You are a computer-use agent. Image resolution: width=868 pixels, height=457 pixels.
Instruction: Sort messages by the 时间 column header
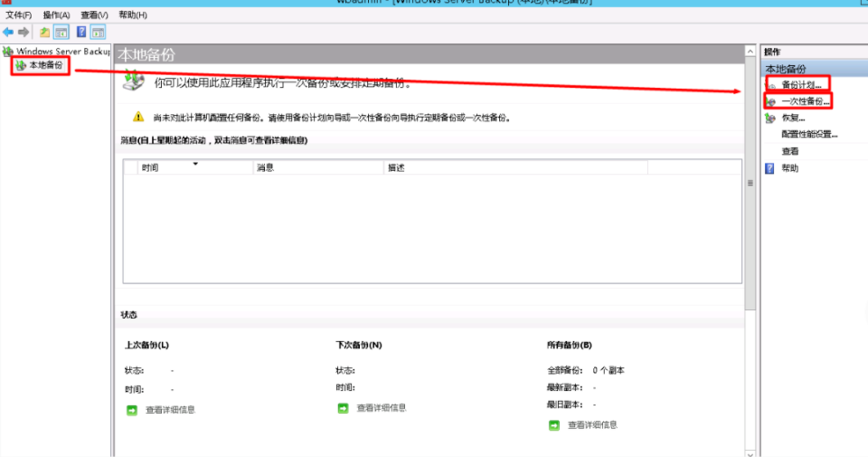coord(150,167)
